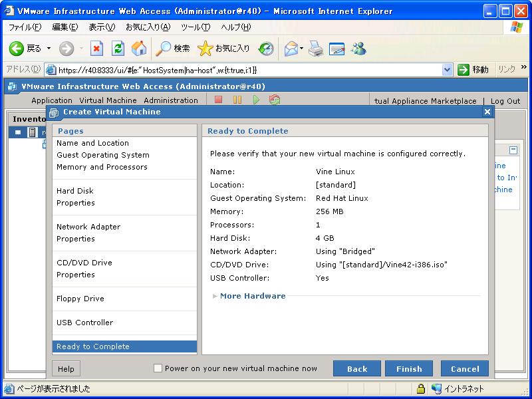This screenshot has height=399, width=532.
Task: Open the 表示(V) menu
Action: coord(102,27)
